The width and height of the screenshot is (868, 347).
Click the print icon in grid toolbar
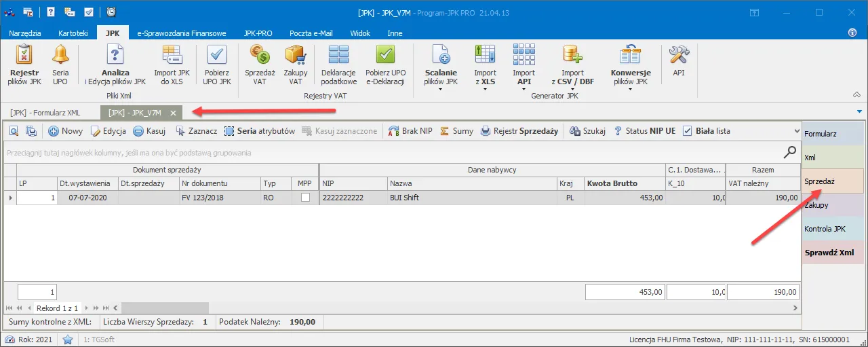(x=31, y=131)
